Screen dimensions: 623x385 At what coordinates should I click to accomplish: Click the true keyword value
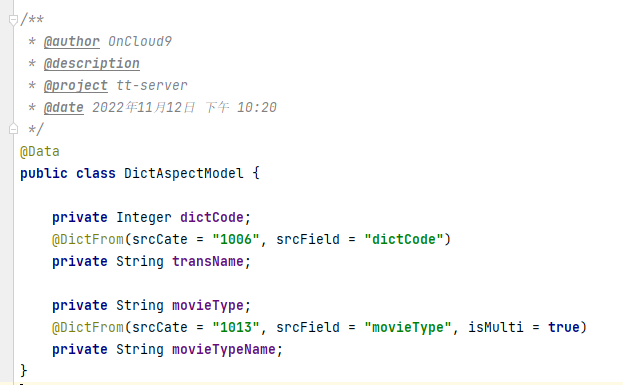(563, 327)
